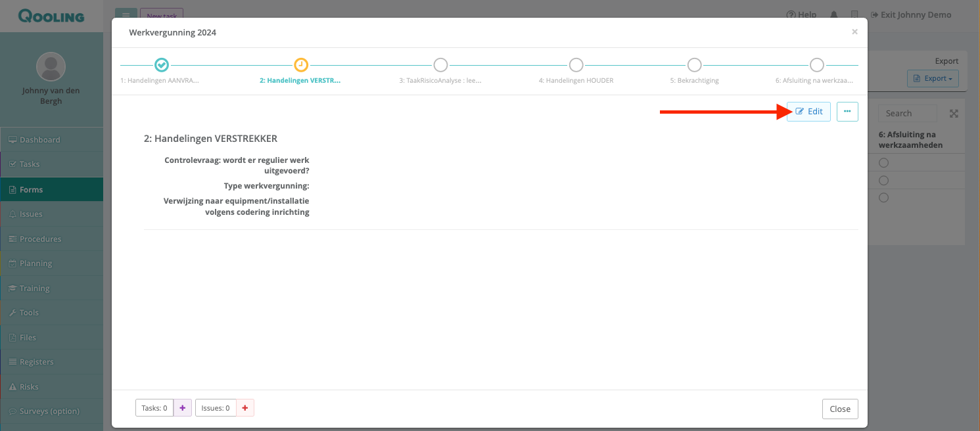This screenshot has width=980, height=431.
Task: Open notifications bell icon
Action: point(834,14)
